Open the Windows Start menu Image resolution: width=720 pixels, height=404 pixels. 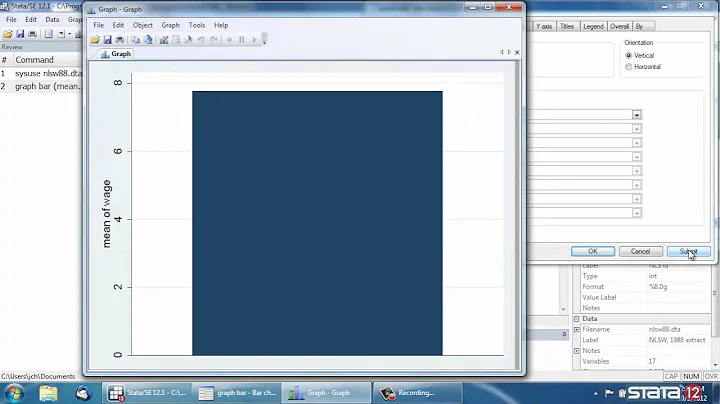14,393
